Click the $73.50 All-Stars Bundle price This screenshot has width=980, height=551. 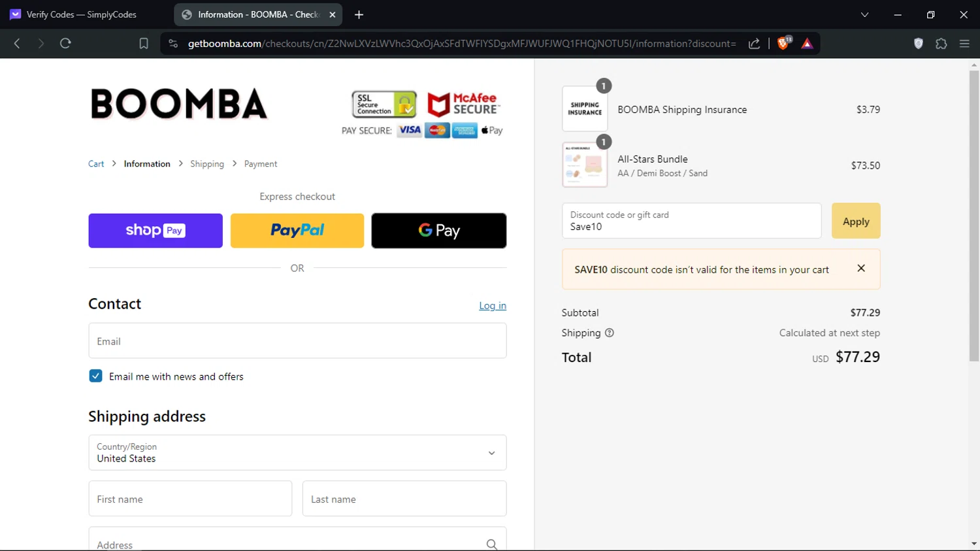point(866,165)
